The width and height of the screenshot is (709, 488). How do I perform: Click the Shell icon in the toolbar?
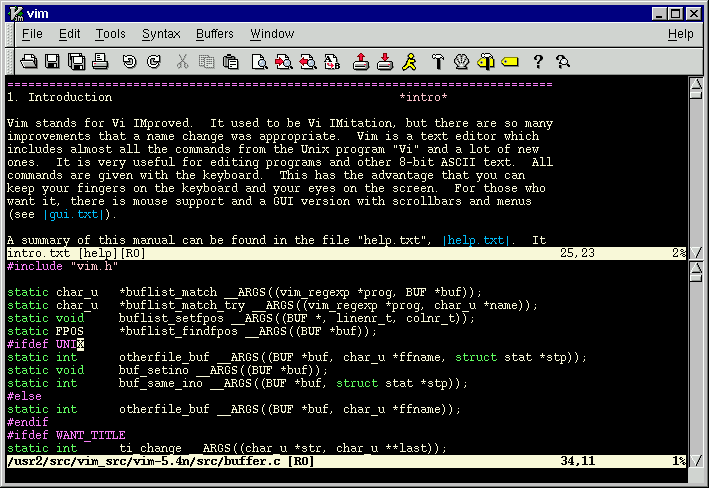[x=462, y=62]
